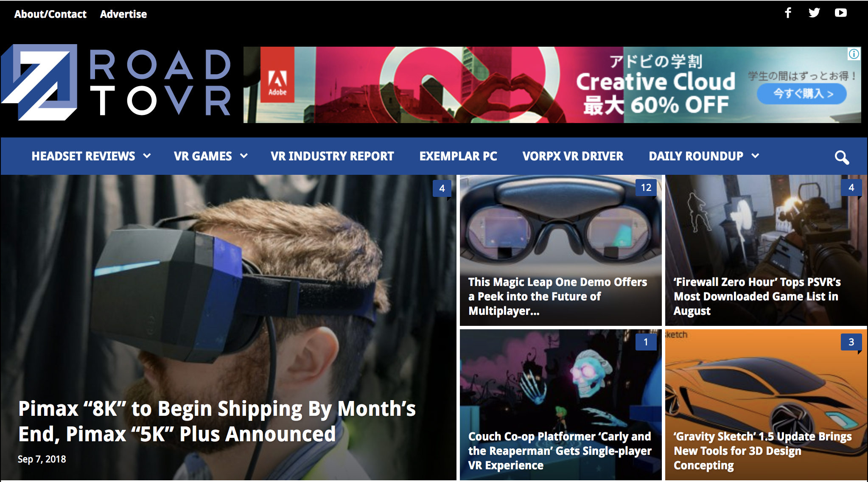Click the Japanese buy now button in ad

[x=802, y=93]
